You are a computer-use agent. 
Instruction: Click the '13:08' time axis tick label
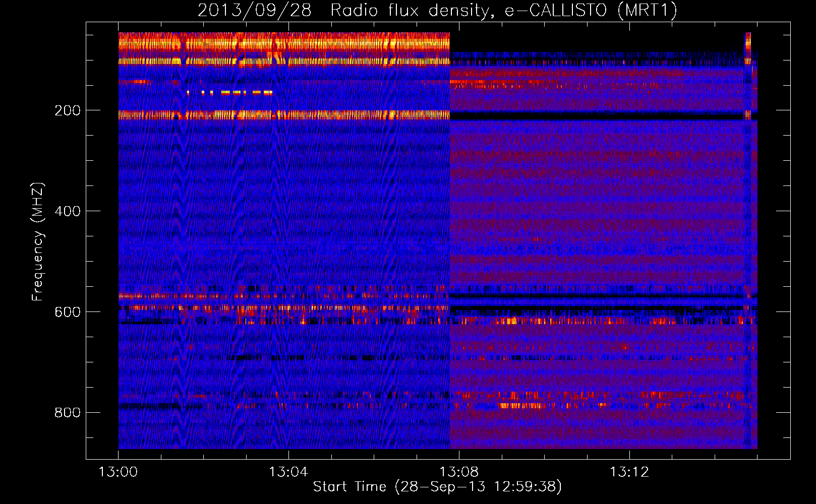point(459,472)
